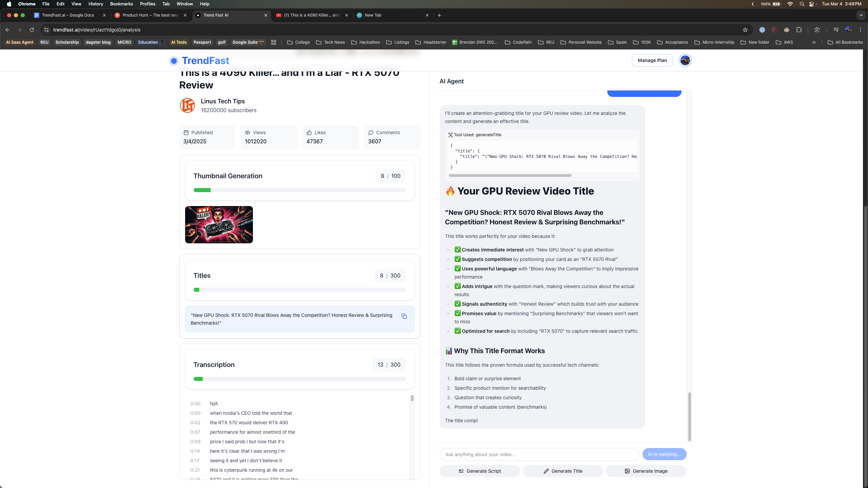Viewport: 868px width, 488px height.
Task: Copy the generated title text
Action: click(404, 316)
